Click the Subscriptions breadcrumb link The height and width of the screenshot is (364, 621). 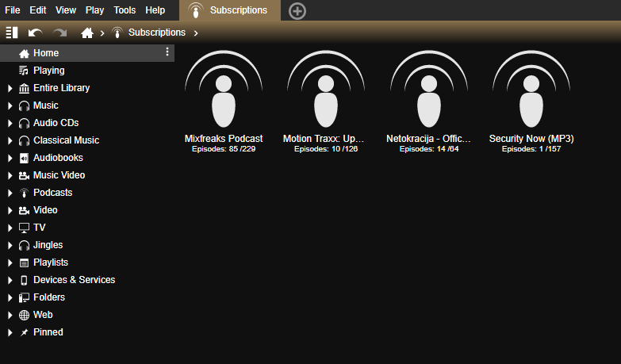coord(156,33)
